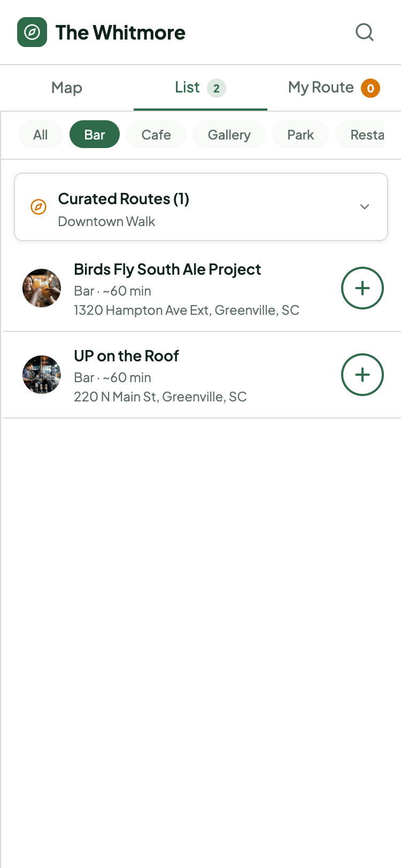Open Birds Fly South Ale Project thumbnail
The height and width of the screenshot is (868, 401).
pos(42,288)
